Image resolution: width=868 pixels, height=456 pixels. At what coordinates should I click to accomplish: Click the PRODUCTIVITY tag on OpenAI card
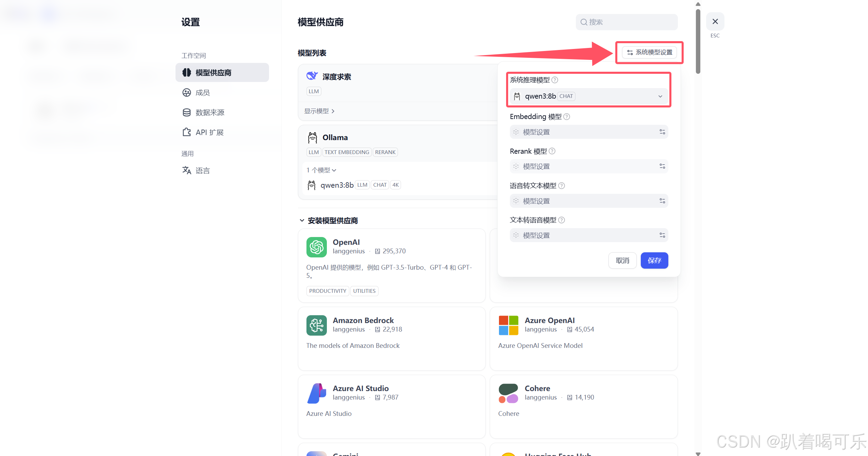[x=328, y=291]
